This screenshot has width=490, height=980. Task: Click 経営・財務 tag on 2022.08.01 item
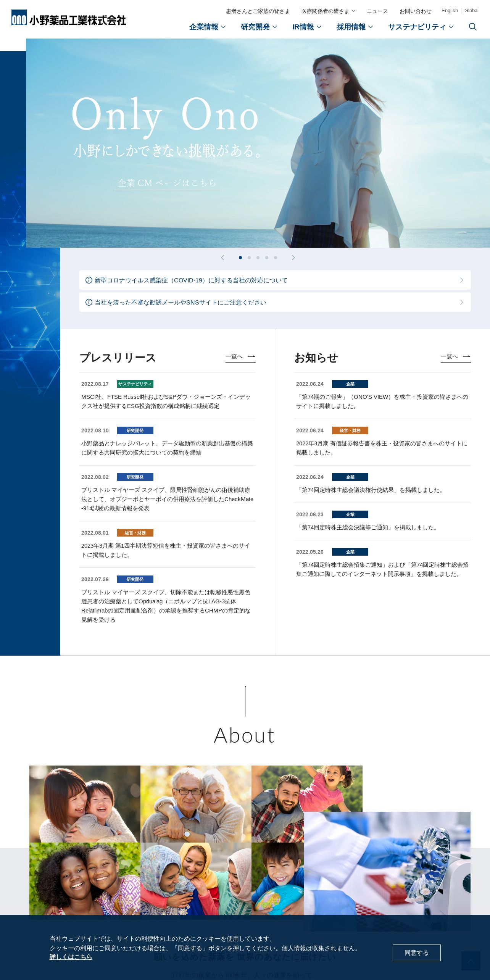[135, 533]
